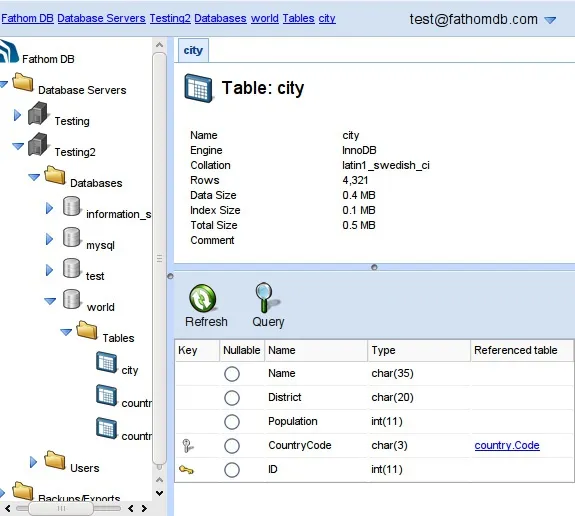
Task: Select the mysql item in tree
Action: point(100,245)
